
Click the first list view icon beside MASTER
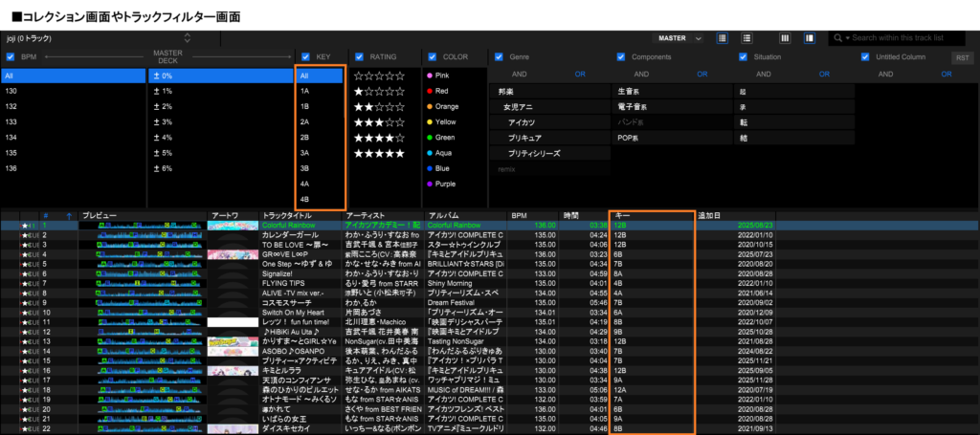pos(722,38)
